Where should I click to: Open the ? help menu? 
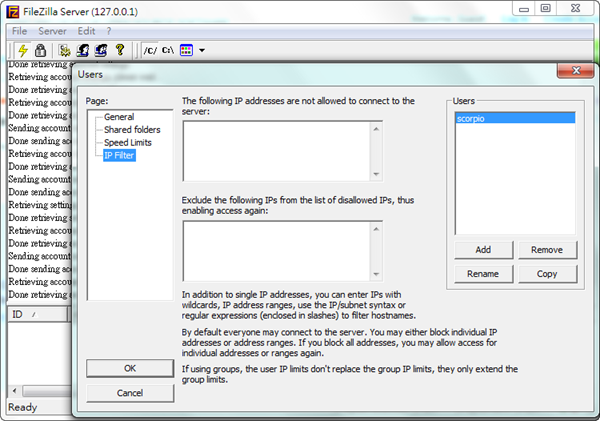109,31
